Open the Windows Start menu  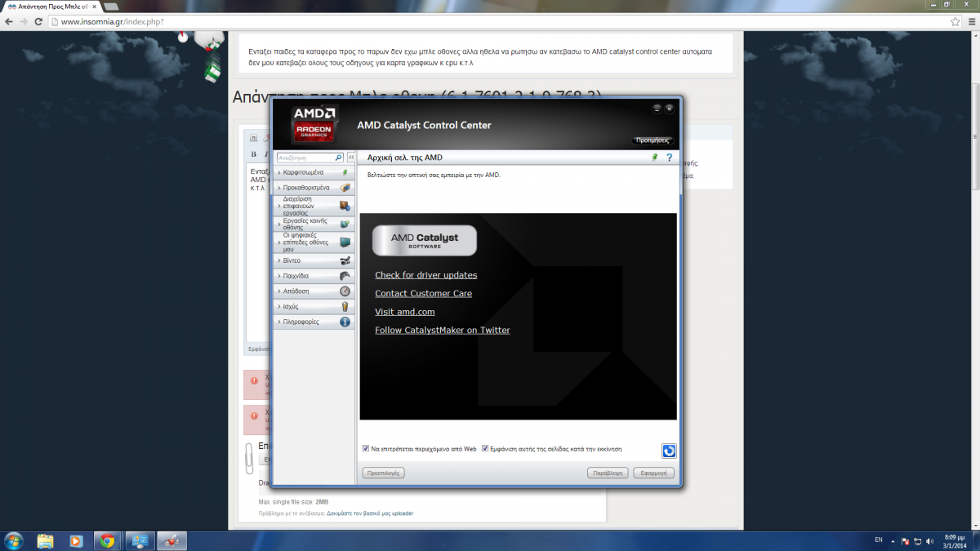(x=14, y=540)
